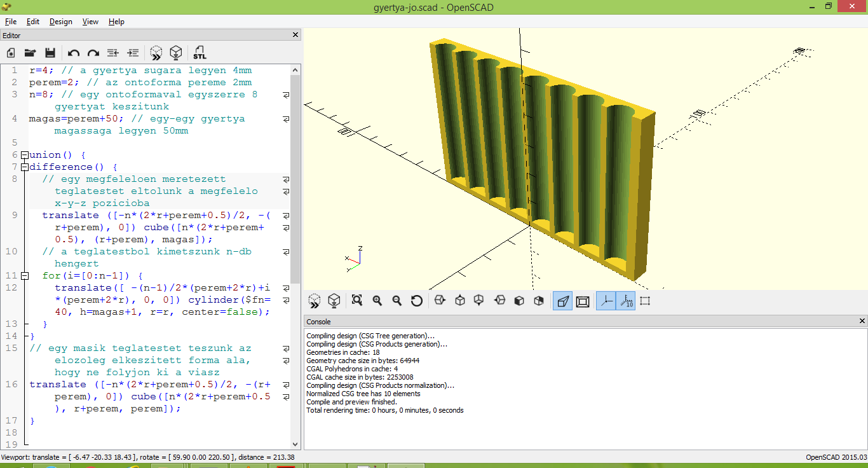Indent the selected code
Viewport: 868px width, 468px height.
133,53
